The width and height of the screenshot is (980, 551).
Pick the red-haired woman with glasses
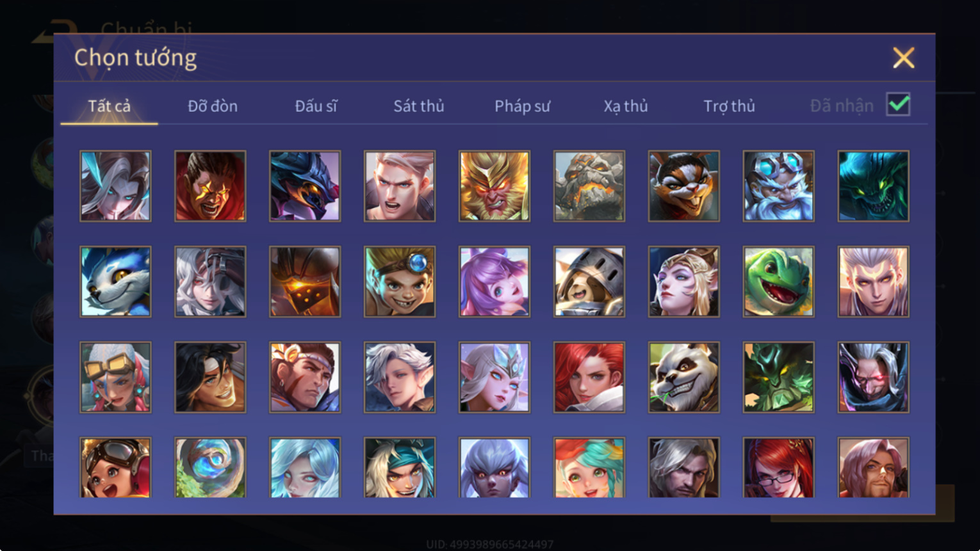point(778,468)
